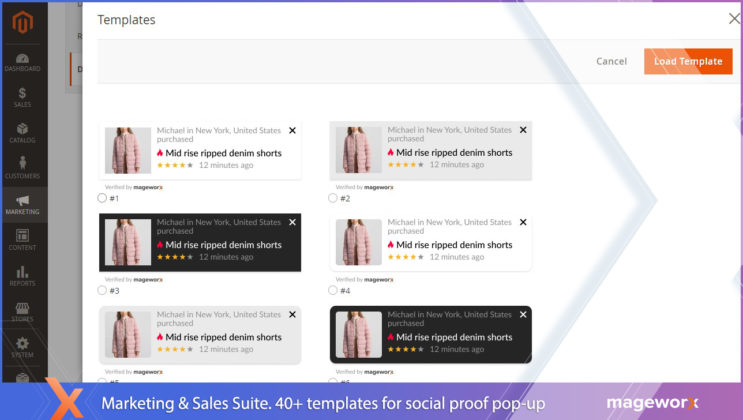Click product thumbnail in template #3
Viewport: 743px width, 420px height.
coord(128,242)
